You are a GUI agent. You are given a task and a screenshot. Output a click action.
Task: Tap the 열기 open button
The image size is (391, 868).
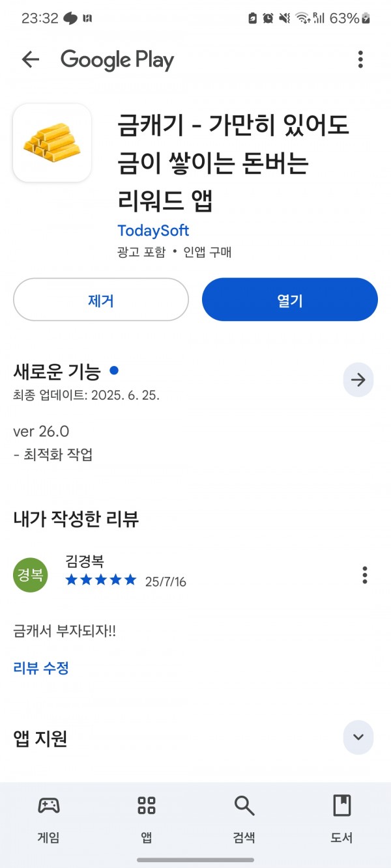coord(290,300)
